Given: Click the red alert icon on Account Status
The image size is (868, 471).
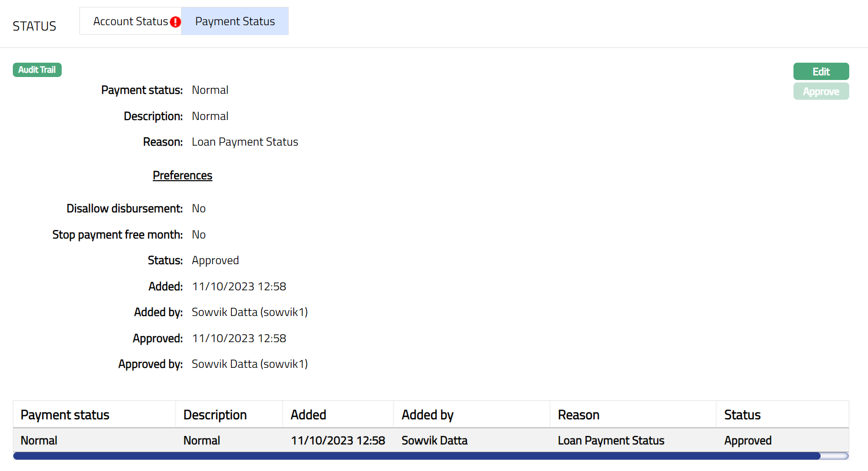Looking at the screenshot, I should [x=175, y=22].
